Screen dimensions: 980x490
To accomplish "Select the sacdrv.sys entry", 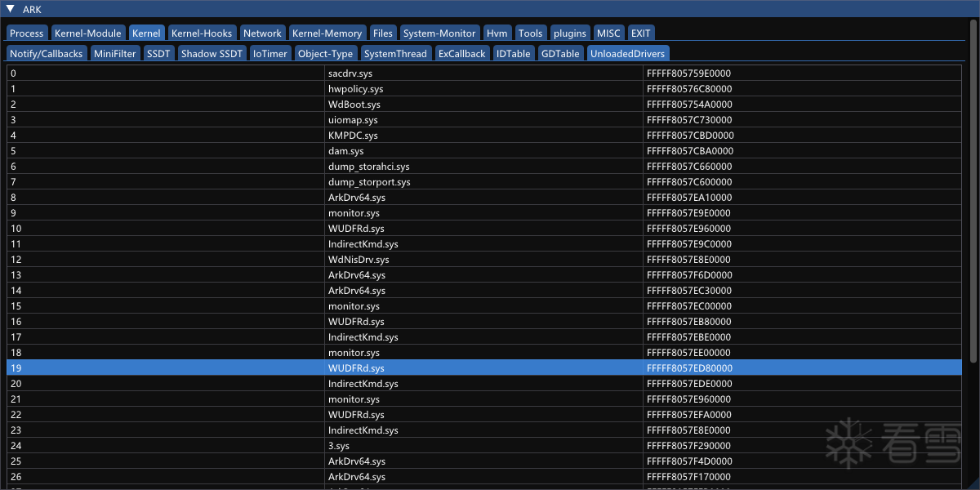I will click(350, 73).
